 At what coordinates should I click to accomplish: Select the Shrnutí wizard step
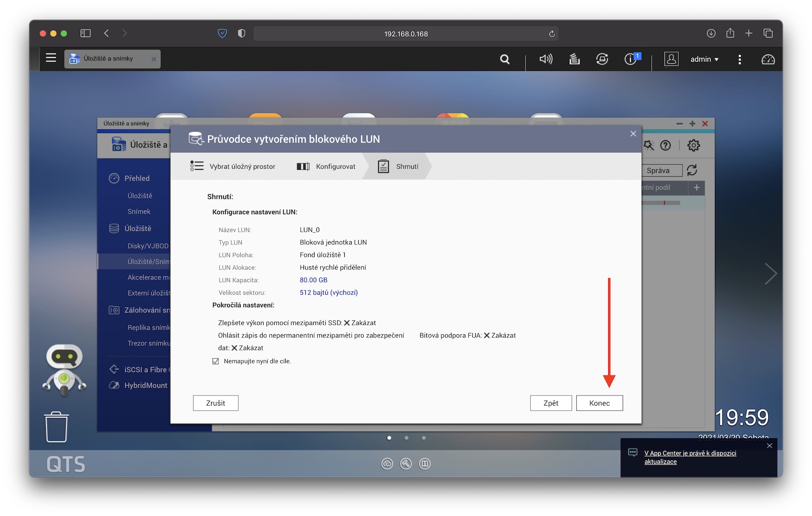coord(398,166)
